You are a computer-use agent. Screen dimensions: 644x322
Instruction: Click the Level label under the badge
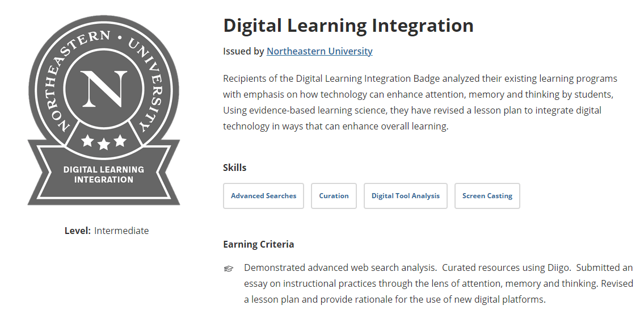[77, 231]
